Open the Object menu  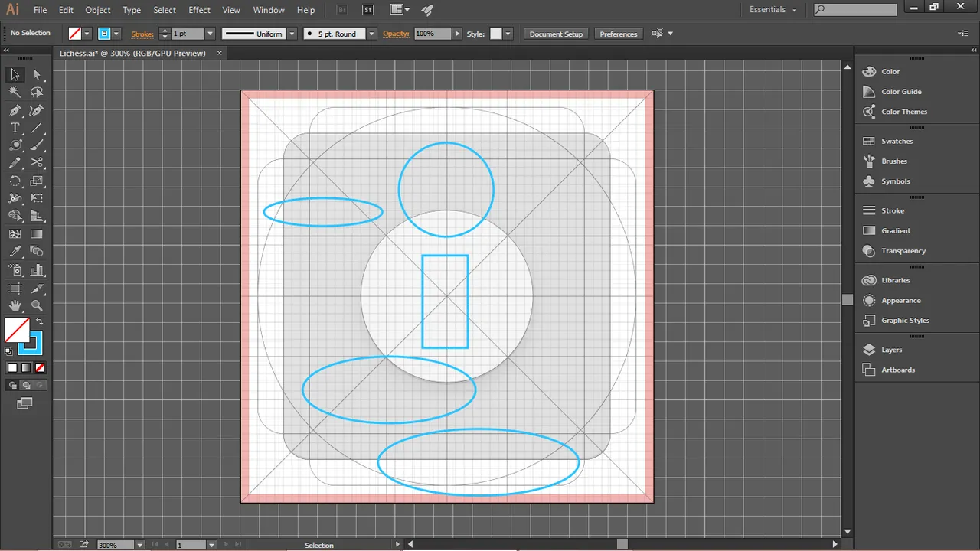pyautogui.click(x=98, y=10)
